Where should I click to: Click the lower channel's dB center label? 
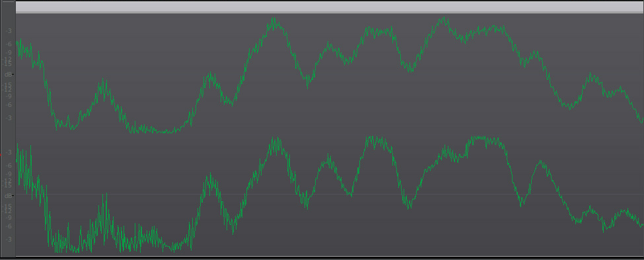(x=9, y=195)
